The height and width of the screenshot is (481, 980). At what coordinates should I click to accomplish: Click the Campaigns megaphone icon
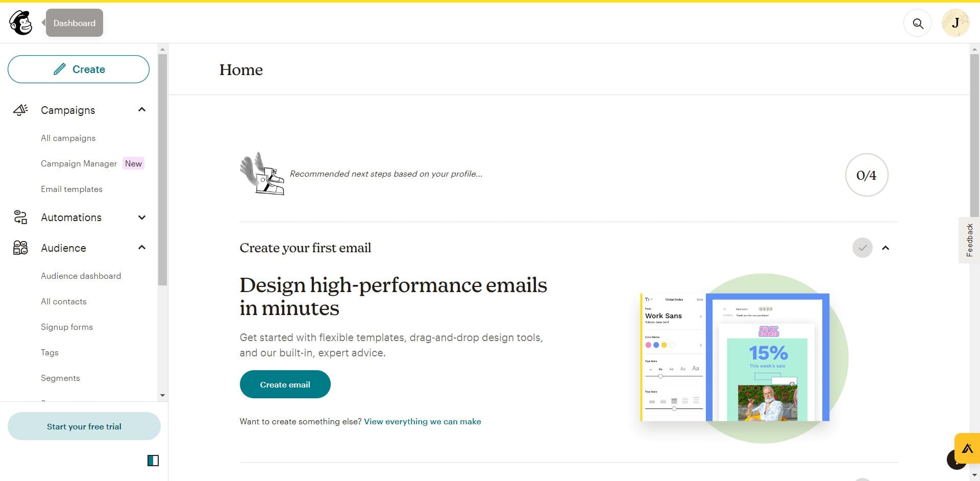click(20, 110)
